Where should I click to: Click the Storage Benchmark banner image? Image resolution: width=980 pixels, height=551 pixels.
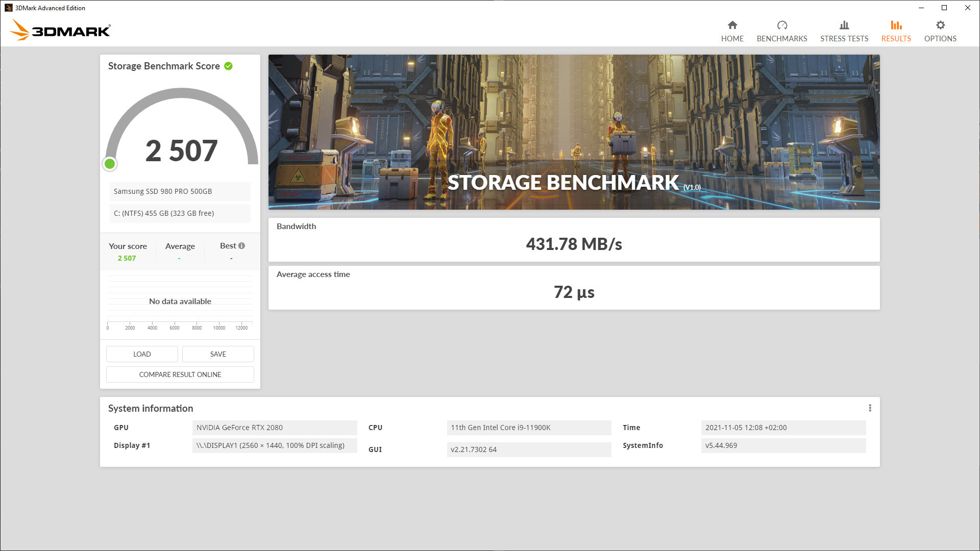click(x=573, y=132)
